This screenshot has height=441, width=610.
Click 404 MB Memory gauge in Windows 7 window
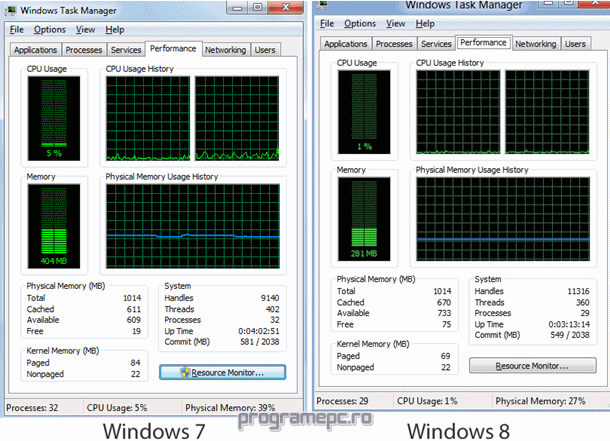pos(54,226)
